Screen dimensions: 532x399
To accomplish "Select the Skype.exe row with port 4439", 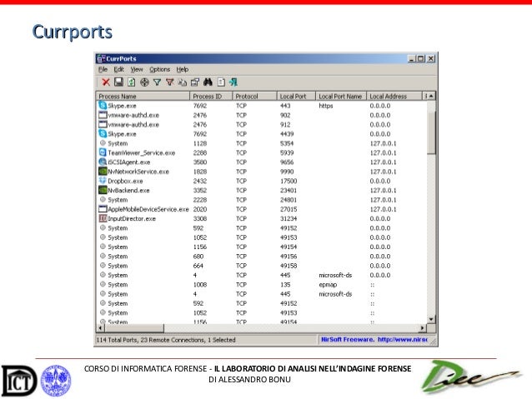I will pos(261,134).
